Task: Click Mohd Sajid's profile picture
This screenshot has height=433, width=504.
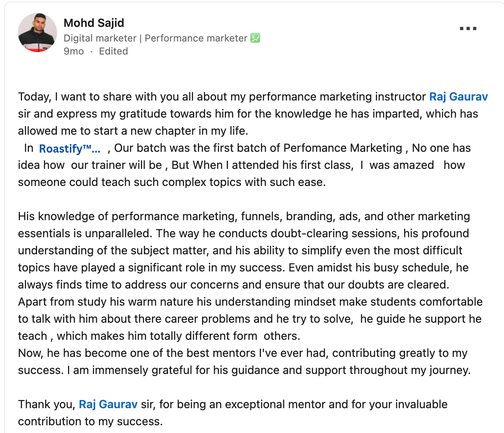Action: pyautogui.click(x=37, y=33)
